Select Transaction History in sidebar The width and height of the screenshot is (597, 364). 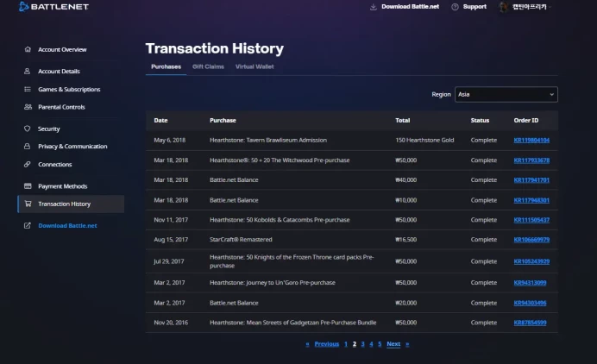pos(71,204)
